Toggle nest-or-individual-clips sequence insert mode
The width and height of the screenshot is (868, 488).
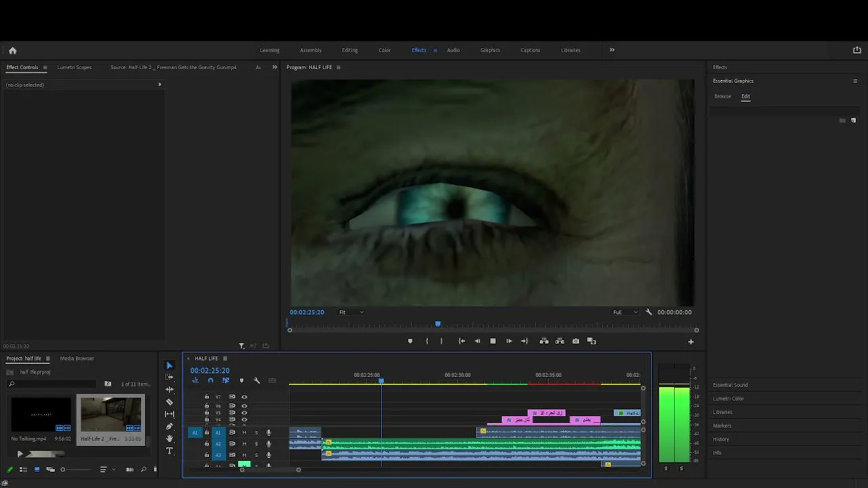pos(195,381)
